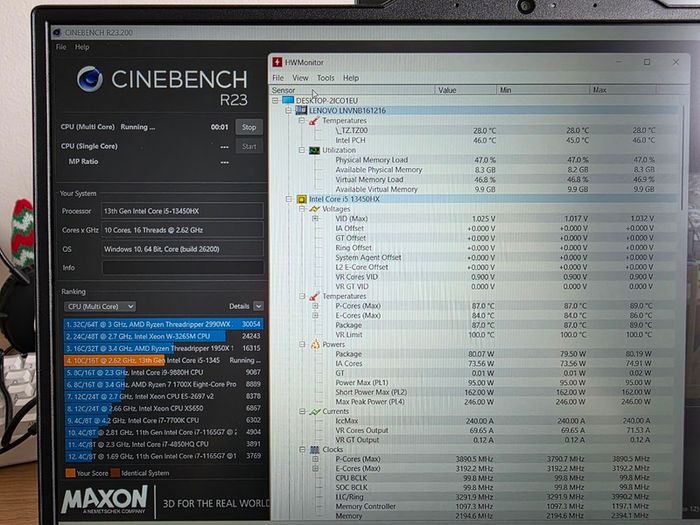700x525 pixels.
Task: Click the CPU Temperatures thermometer icon
Action: point(314,296)
